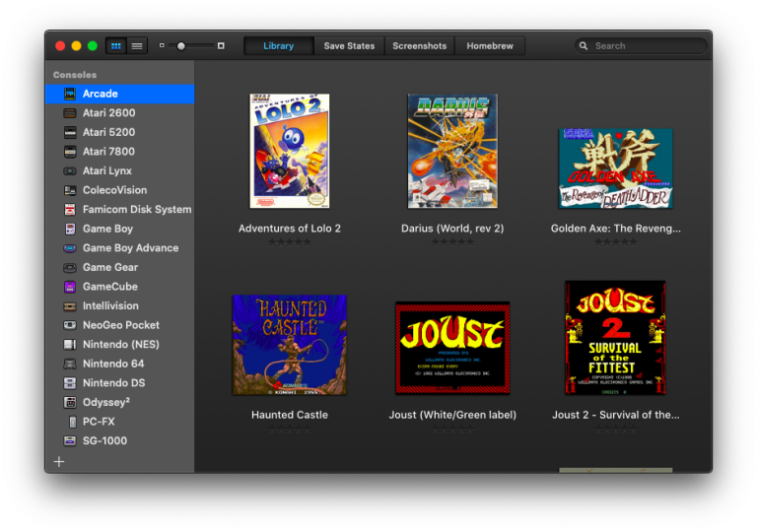
Task: Select the Nintendo DS console icon
Action: (70, 383)
